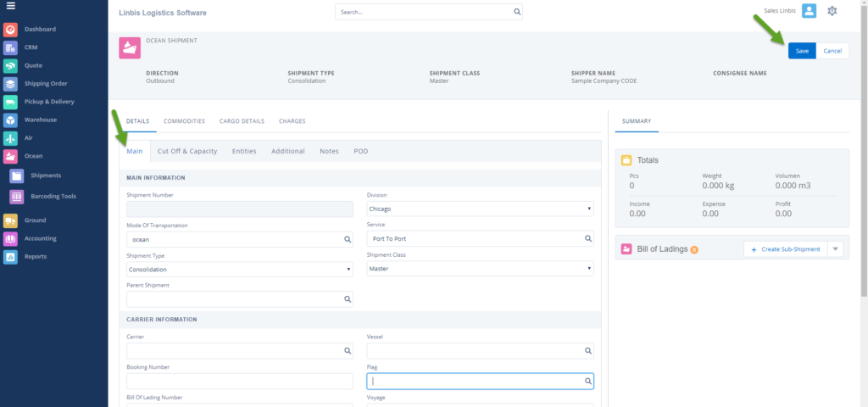The height and width of the screenshot is (407, 868).
Task: Click the Parent Shipment lookup magnifier
Action: (348, 299)
